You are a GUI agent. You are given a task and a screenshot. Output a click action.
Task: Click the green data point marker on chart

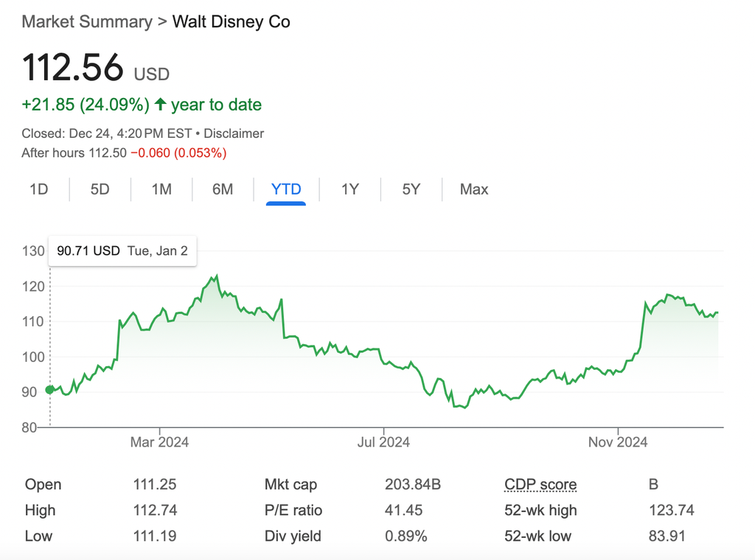pyautogui.click(x=49, y=390)
